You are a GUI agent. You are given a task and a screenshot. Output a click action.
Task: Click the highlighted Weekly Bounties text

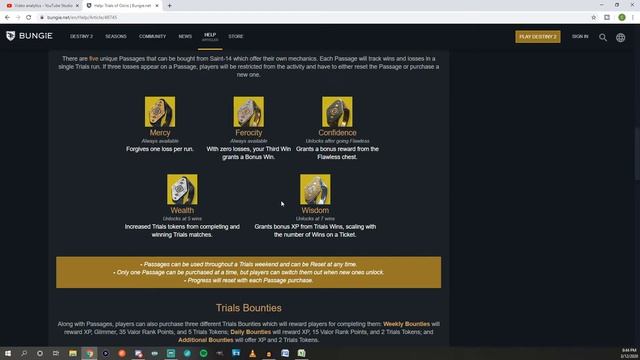(x=407, y=324)
